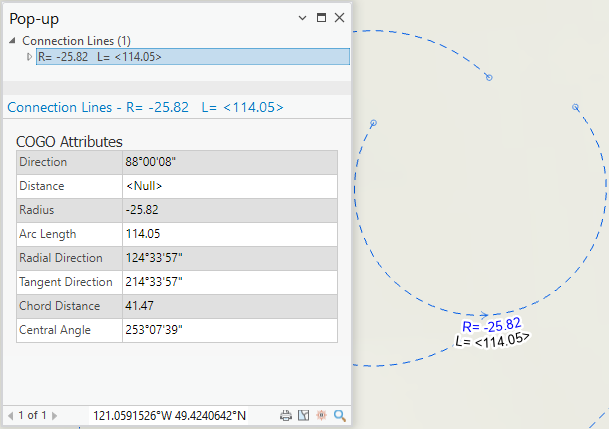The image size is (609, 429).
Task: Click the Direction field label
Action: (43, 162)
